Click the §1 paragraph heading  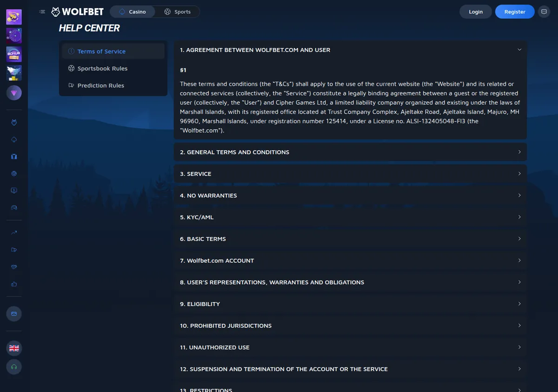[183, 70]
